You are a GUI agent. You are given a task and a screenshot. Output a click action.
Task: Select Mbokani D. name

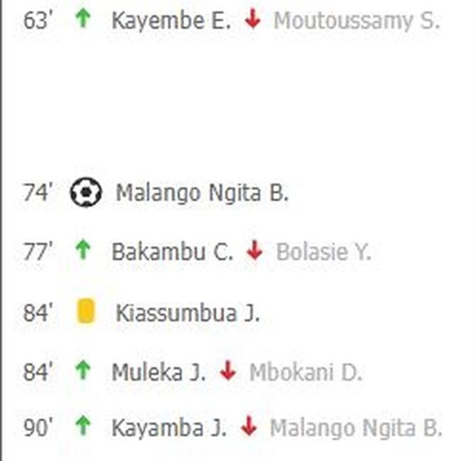(305, 372)
